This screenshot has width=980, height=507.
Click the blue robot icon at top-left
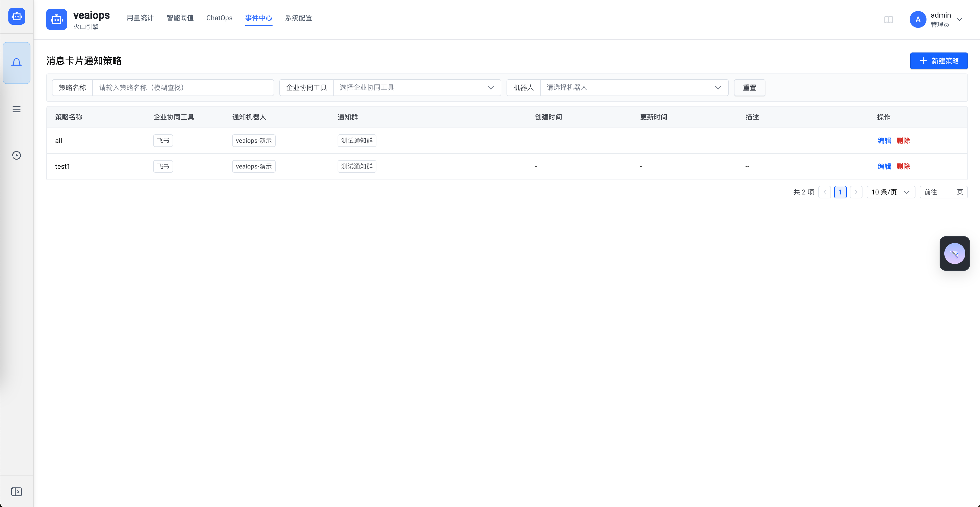coord(17,16)
